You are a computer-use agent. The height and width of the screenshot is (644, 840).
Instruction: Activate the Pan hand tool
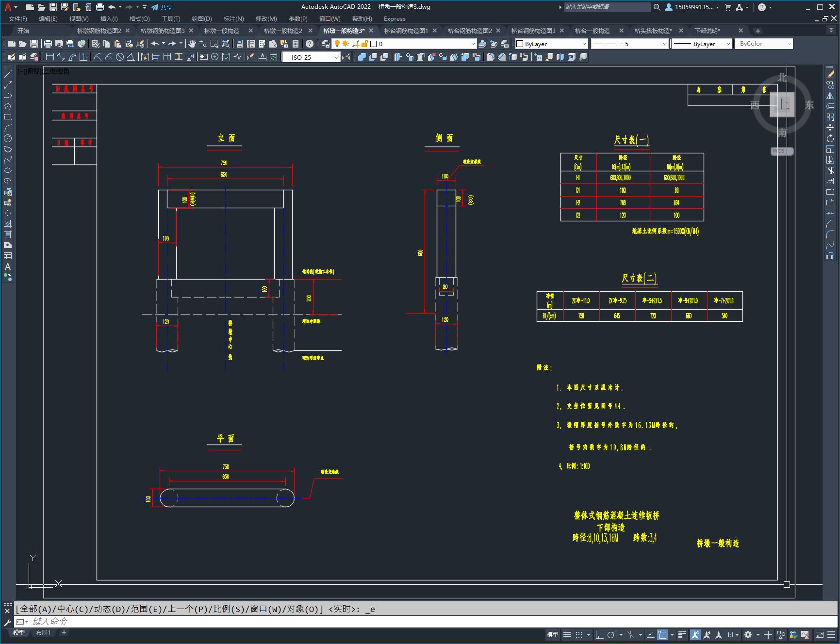coord(192,44)
